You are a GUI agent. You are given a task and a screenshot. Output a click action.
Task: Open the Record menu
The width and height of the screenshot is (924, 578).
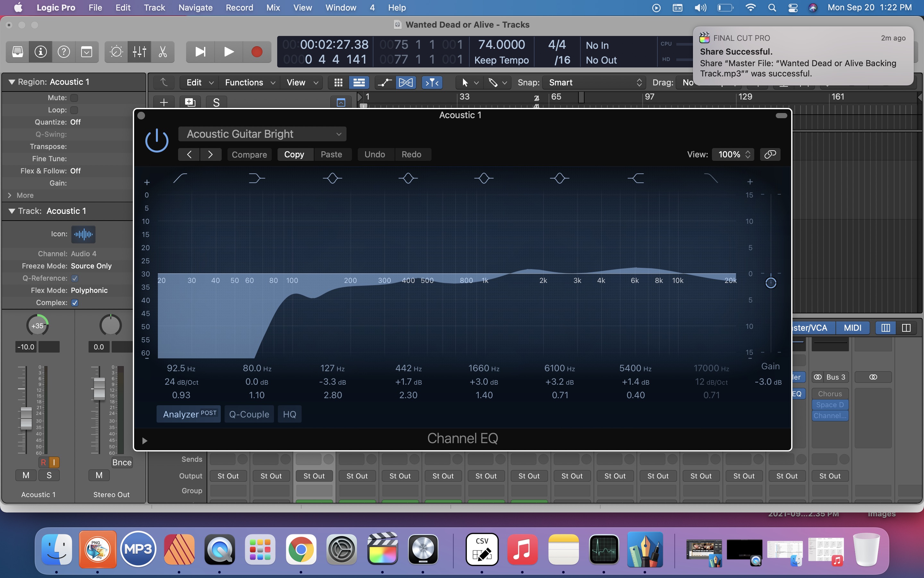(239, 8)
